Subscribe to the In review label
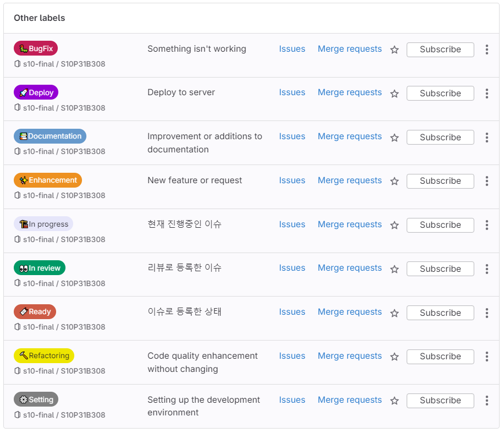 pos(440,268)
